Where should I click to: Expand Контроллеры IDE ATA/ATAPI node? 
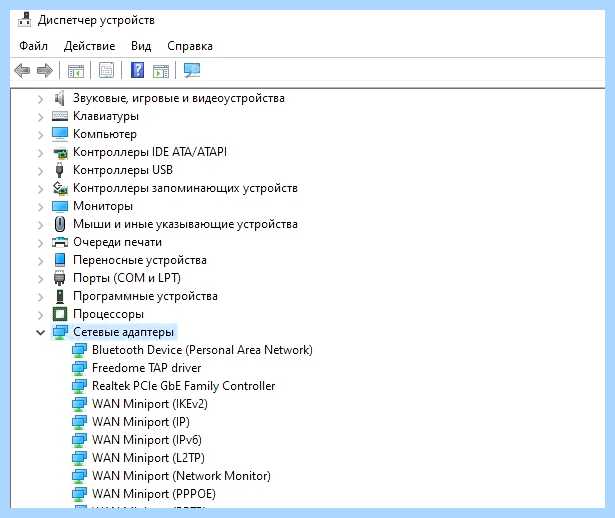click(x=40, y=153)
